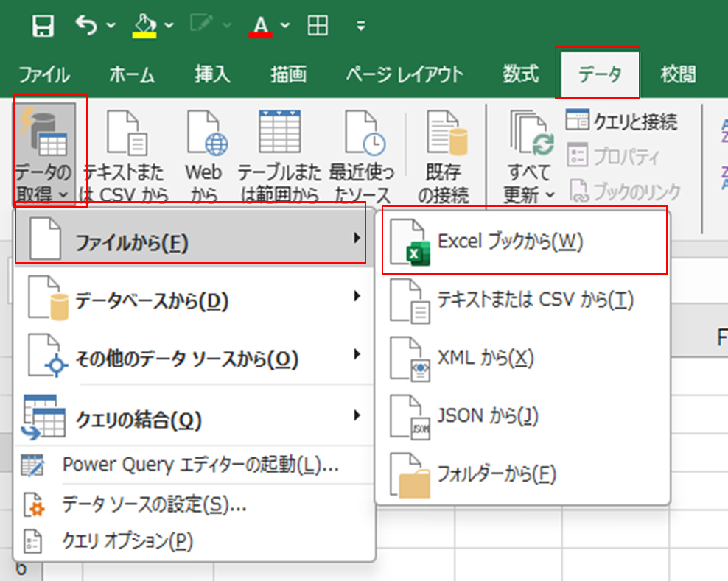Viewport: 728px width, 581px height.
Task: Switch to the 挿入 tab
Action: 213,74
